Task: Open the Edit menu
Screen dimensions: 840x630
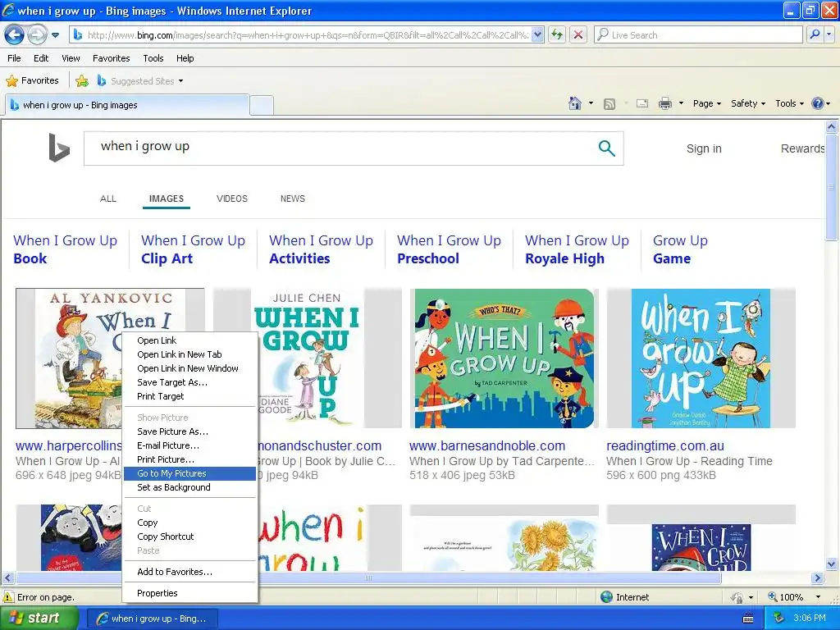Action: pos(41,58)
